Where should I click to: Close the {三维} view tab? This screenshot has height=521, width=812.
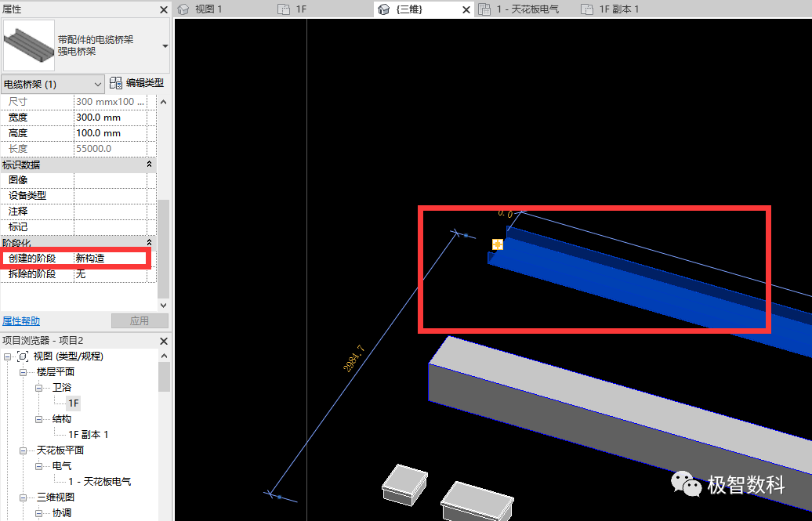[466, 9]
